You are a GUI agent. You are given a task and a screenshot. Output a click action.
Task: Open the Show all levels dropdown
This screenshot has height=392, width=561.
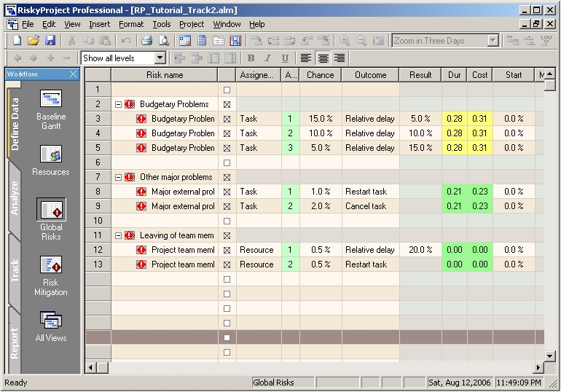coord(160,58)
